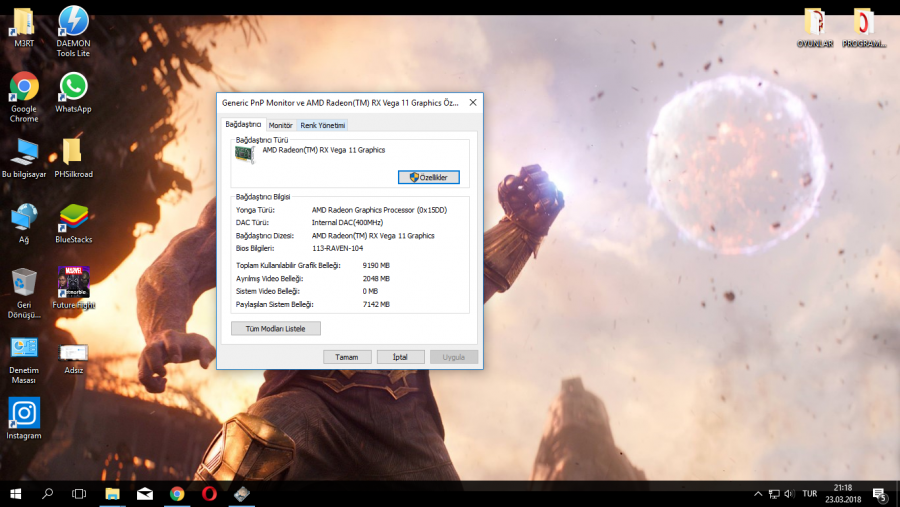Image resolution: width=900 pixels, height=507 pixels.
Task: Open Google Chrome desktop shortcut
Action: [24, 97]
